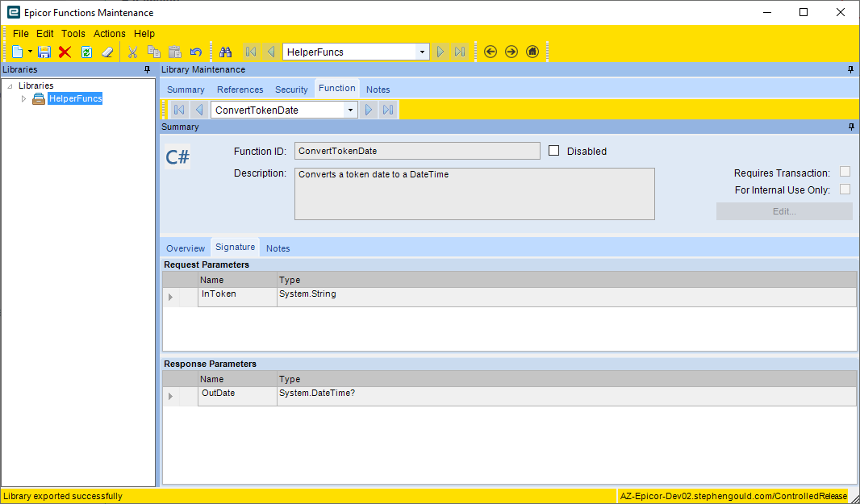This screenshot has height=504, width=860.
Task: Open the File menu
Action: (20, 33)
